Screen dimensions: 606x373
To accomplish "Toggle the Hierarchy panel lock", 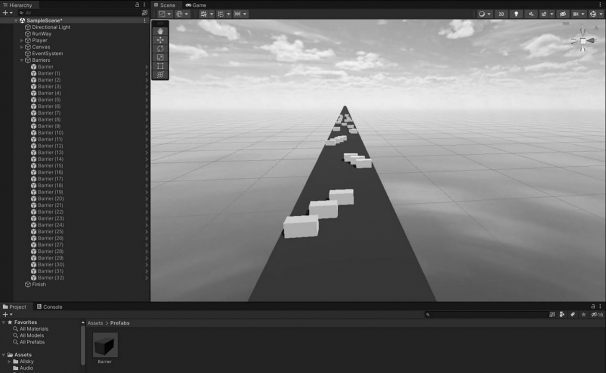I will 137,5.
